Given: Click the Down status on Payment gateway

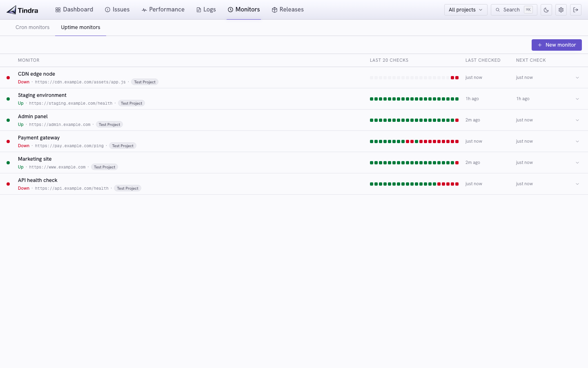Looking at the screenshot, I should tap(24, 146).
